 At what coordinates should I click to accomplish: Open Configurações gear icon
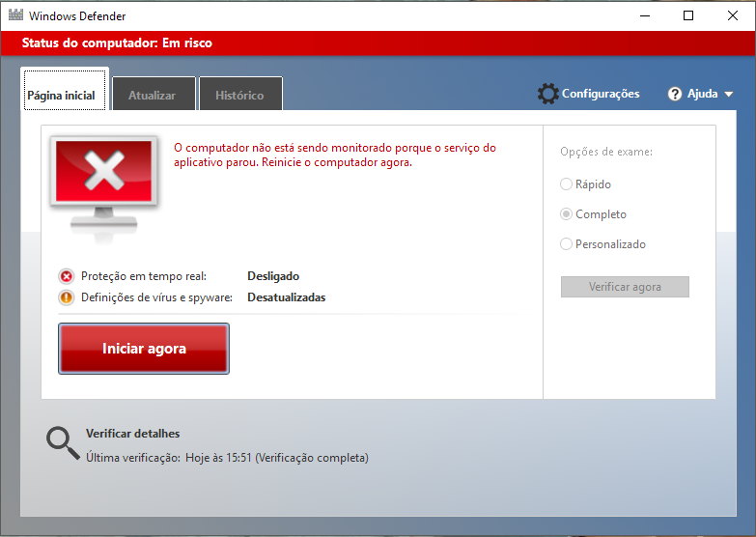pos(548,94)
